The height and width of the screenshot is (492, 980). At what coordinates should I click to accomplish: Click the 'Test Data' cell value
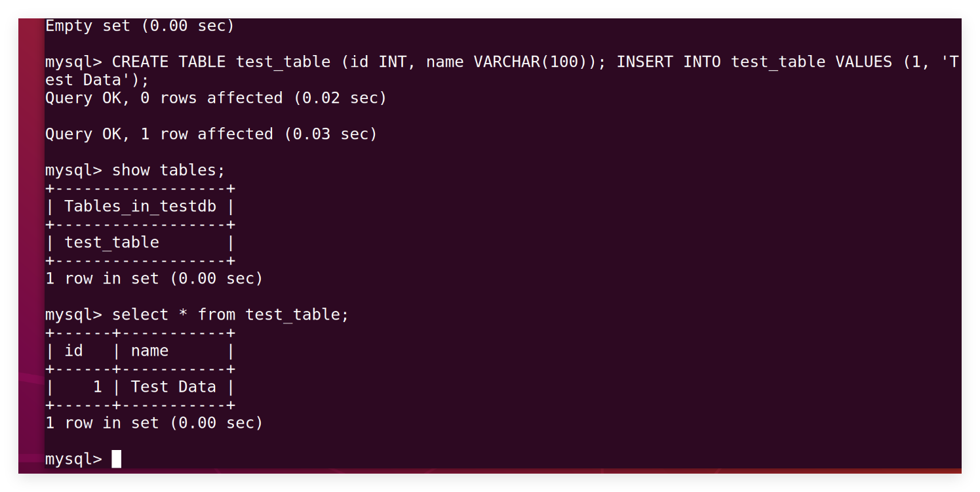(173, 386)
